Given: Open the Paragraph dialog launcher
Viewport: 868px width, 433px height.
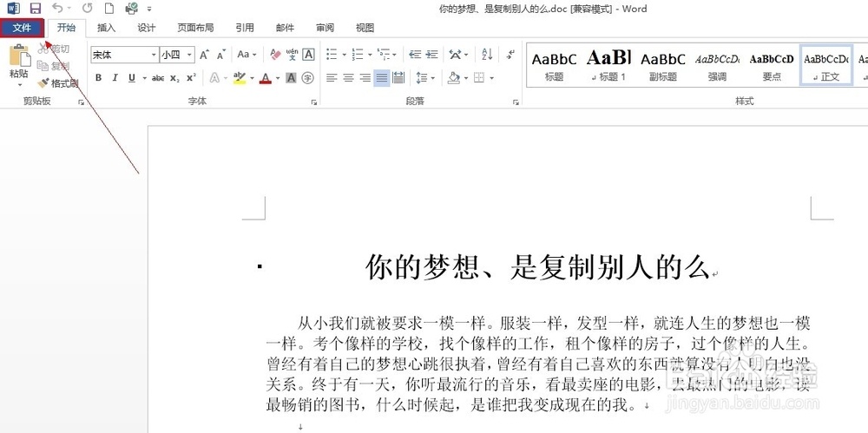Looking at the screenshot, I should click(516, 102).
